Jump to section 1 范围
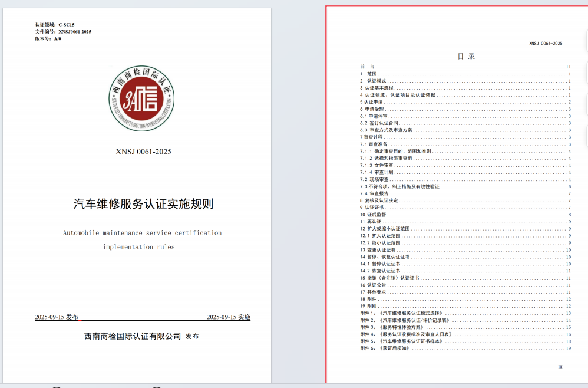The height and width of the screenshot is (388, 588). coord(371,74)
